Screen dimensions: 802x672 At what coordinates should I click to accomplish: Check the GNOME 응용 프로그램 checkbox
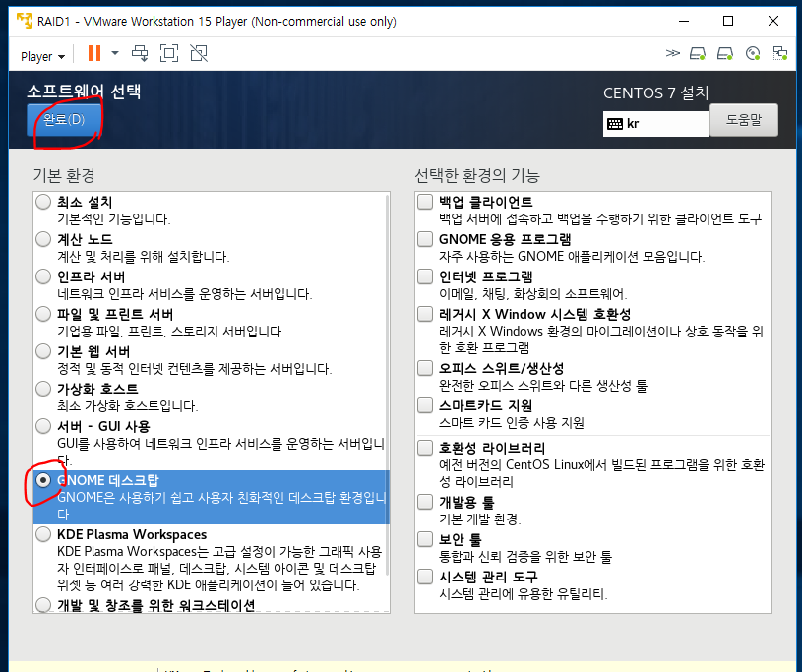click(425, 239)
